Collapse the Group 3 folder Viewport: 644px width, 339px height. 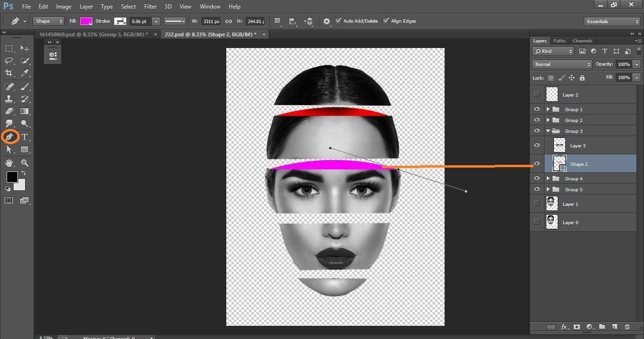click(548, 131)
